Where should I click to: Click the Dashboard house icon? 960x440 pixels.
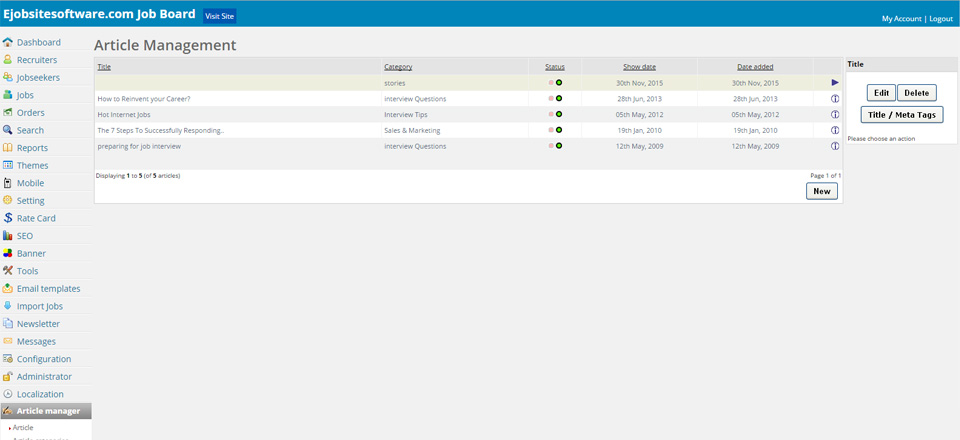(7, 42)
